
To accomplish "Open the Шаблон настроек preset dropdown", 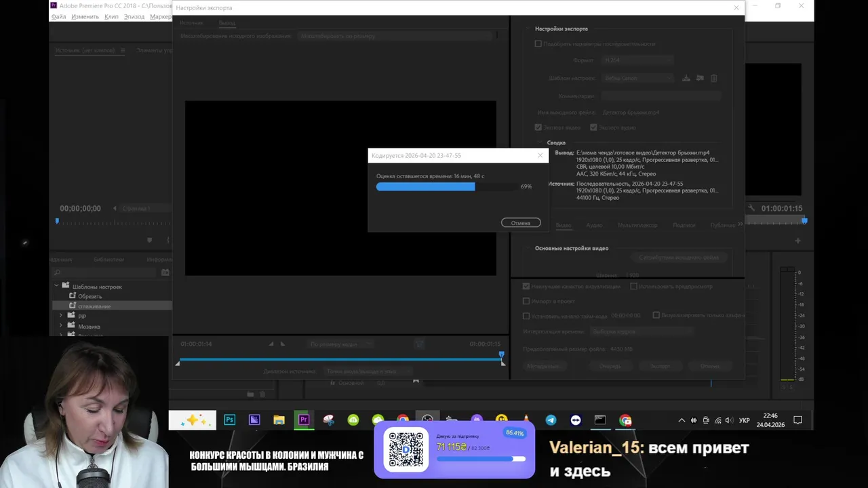I will (x=637, y=78).
